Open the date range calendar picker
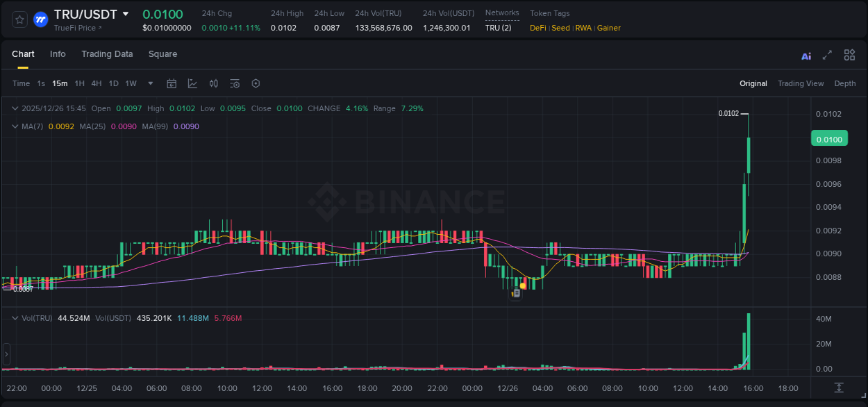Image resolution: width=868 pixels, height=407 pixels. (172, 83)
